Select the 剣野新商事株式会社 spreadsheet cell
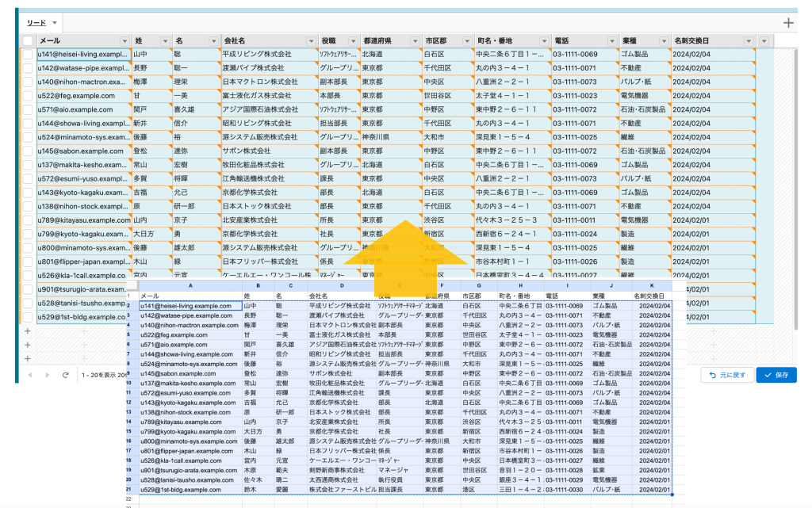Viewport: 812px width, 508px height. coord(343,470)
